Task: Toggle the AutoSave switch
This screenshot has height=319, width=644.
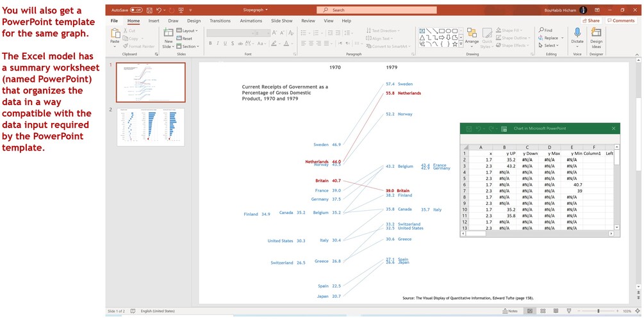Action: 136,10
